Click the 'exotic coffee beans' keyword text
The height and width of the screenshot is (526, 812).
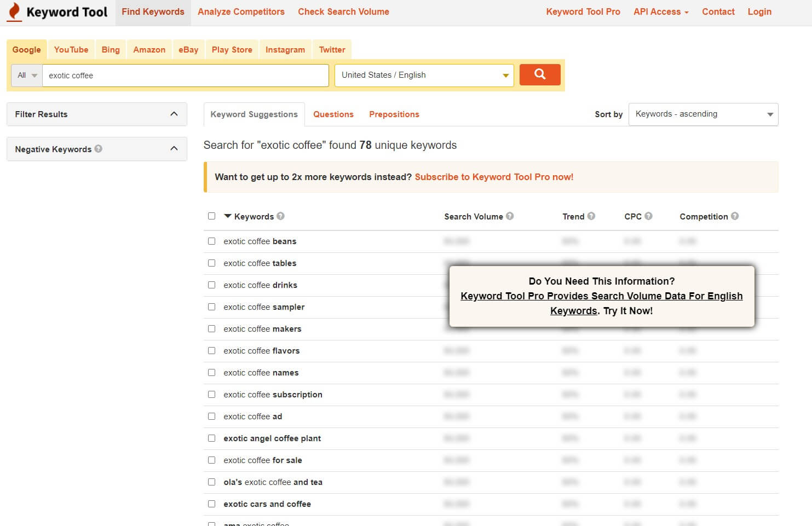pyautogui.click(x=260, y=241)
